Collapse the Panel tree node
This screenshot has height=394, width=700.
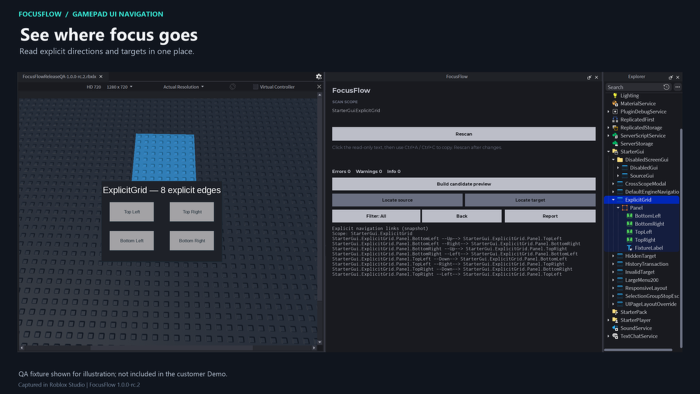tap(618, 208)
